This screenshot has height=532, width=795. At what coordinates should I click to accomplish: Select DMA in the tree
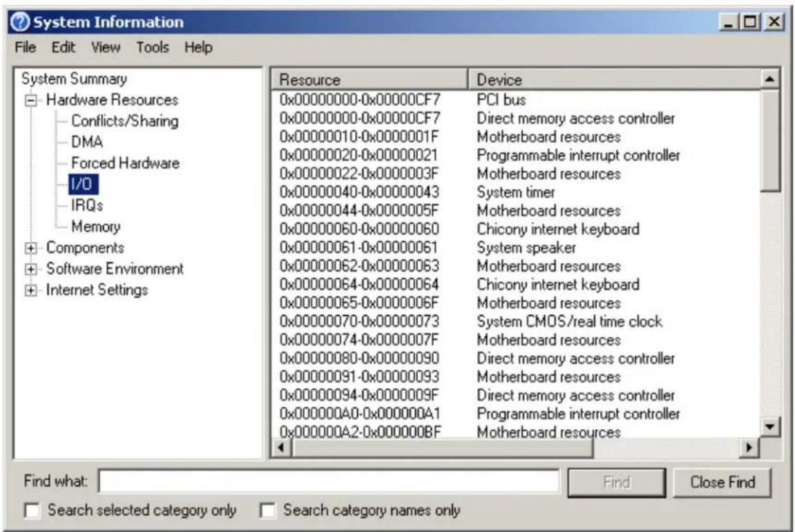(87, 142)
